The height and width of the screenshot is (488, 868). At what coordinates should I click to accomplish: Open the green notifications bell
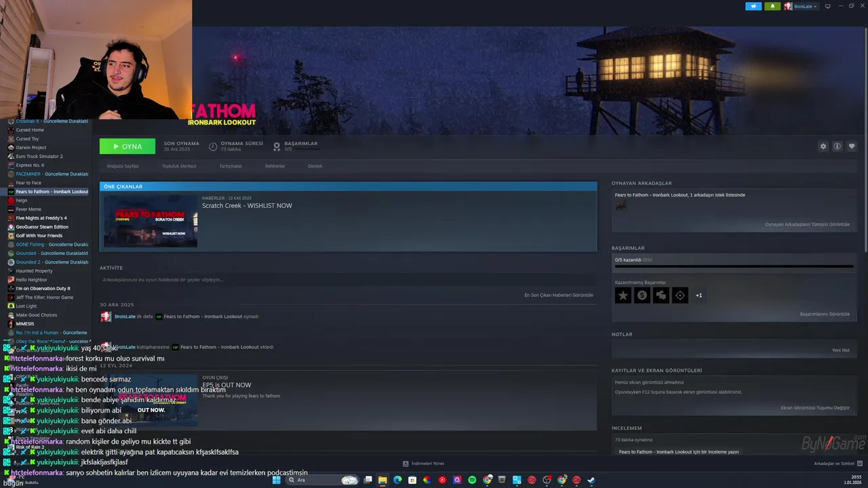(x=772, y=6)
